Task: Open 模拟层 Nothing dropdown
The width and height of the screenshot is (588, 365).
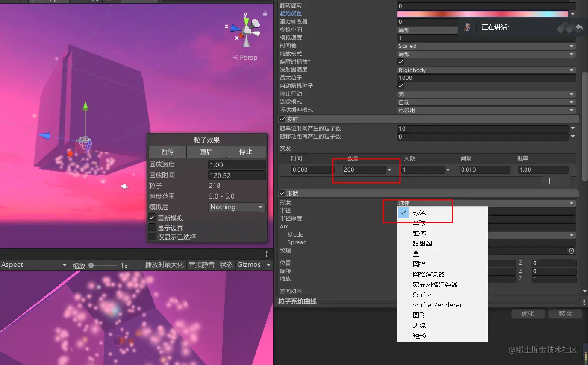Action: (237, 207)
